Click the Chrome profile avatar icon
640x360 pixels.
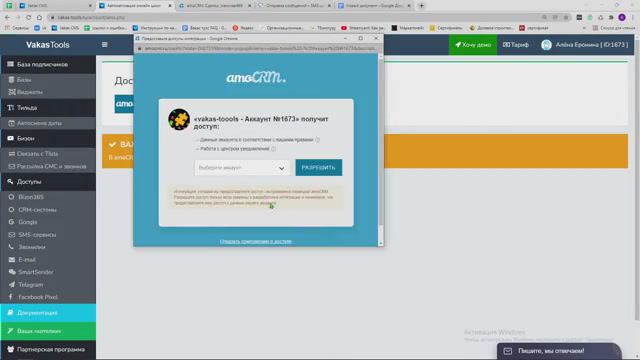pyautogui.click(x=622, y=17)
